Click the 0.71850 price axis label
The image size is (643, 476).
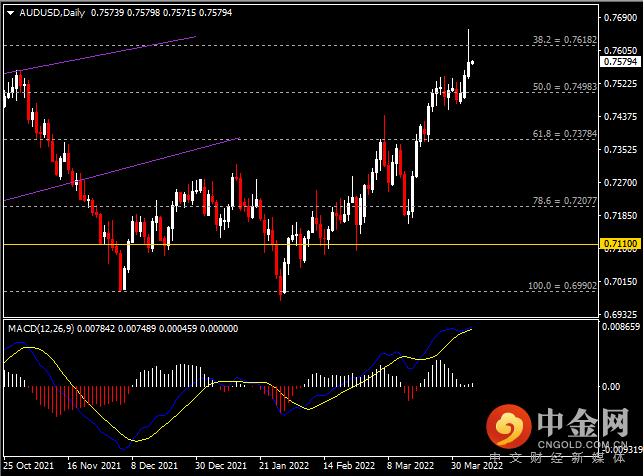pos(620,216)
